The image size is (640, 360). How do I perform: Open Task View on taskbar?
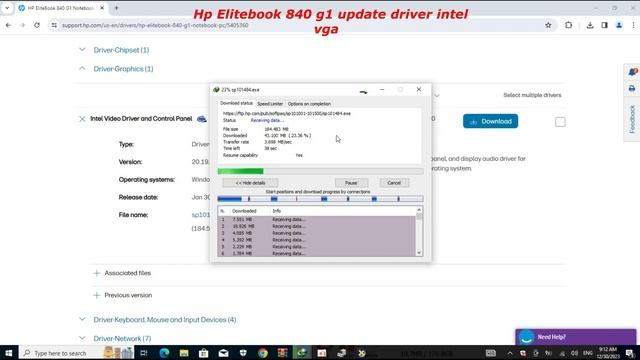point(144,353)
